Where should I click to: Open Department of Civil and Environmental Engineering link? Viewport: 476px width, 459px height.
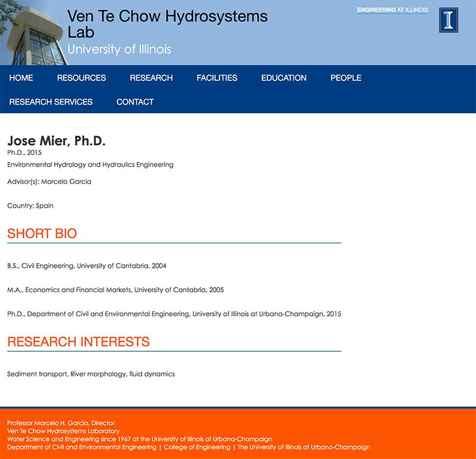[82, 447]
